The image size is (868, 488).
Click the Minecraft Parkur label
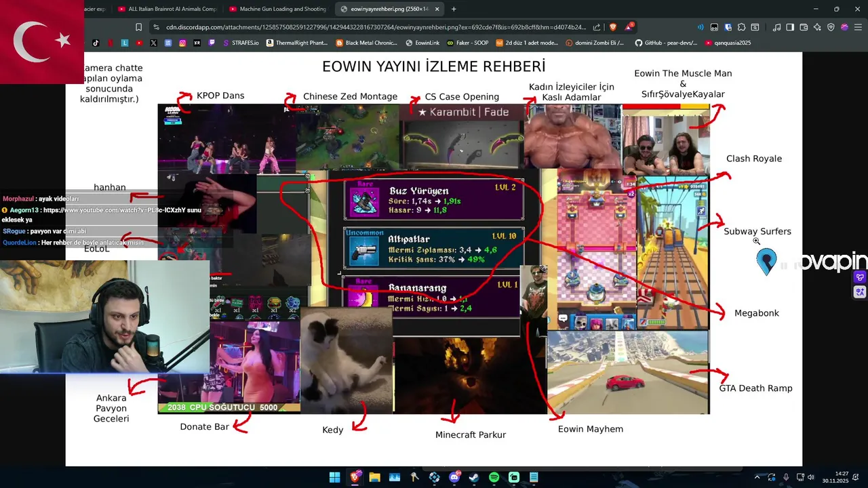(471, 434)
